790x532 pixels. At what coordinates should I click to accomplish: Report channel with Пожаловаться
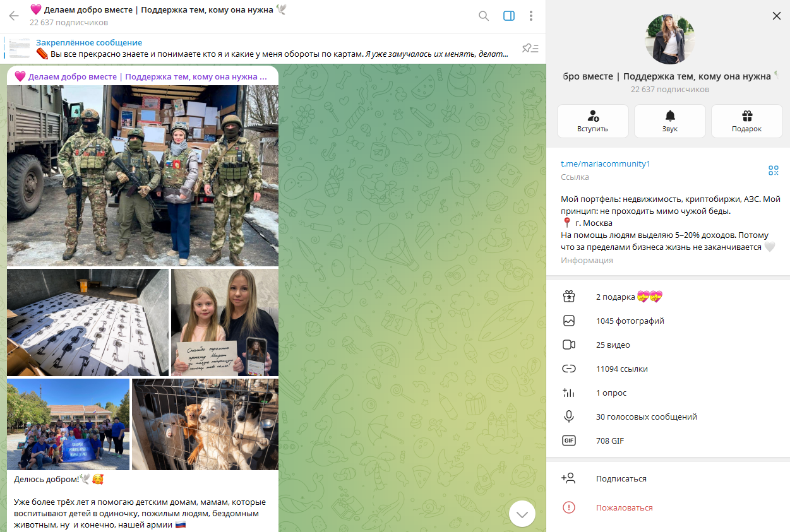pos(668,507)
